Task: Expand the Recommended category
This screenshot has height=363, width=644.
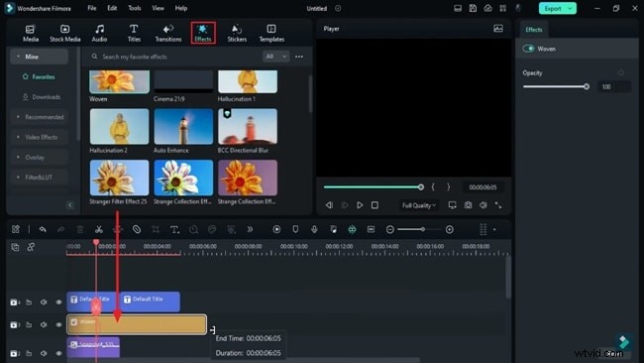Action: 39,117
